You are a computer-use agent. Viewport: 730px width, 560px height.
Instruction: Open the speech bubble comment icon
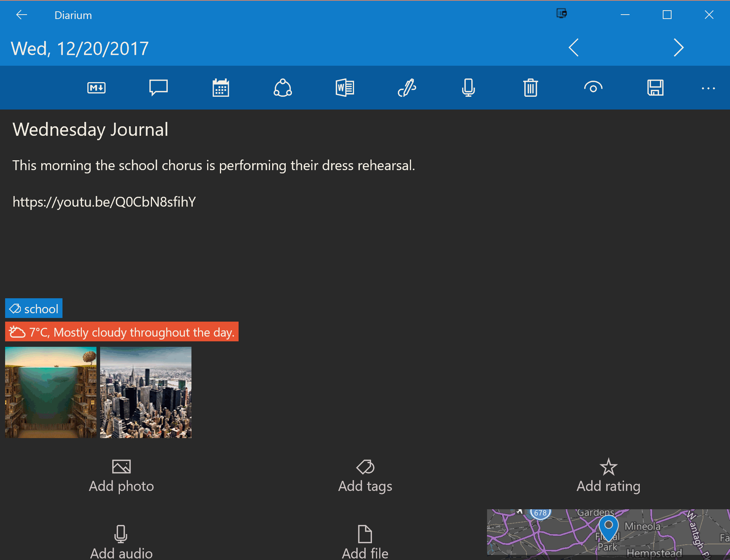coord(159,88)
